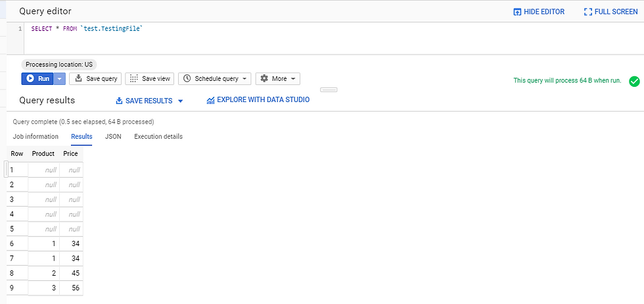Select the Results tab

(x=81, y=137)
